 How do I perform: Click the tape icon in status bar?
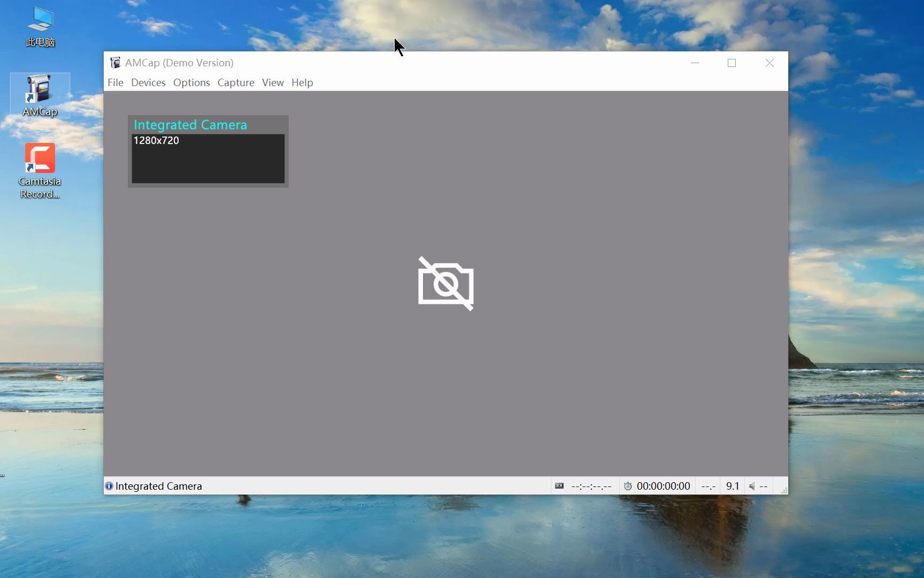tap(559, 486)
